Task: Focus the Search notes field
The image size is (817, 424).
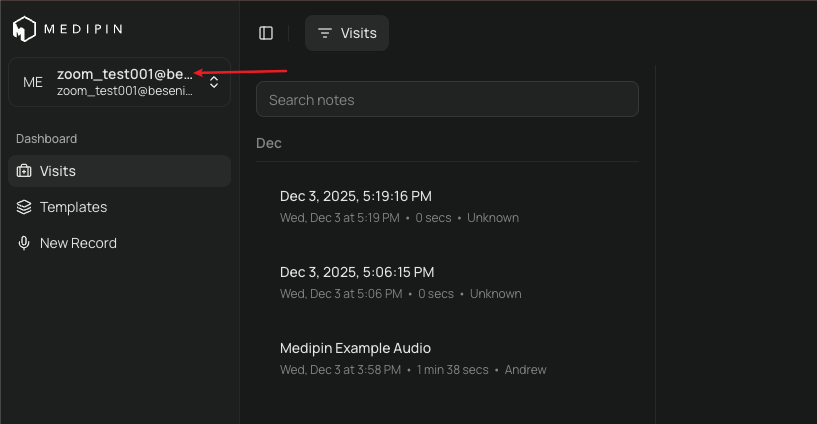Action: pyautogui.click(x=447, y=99)
